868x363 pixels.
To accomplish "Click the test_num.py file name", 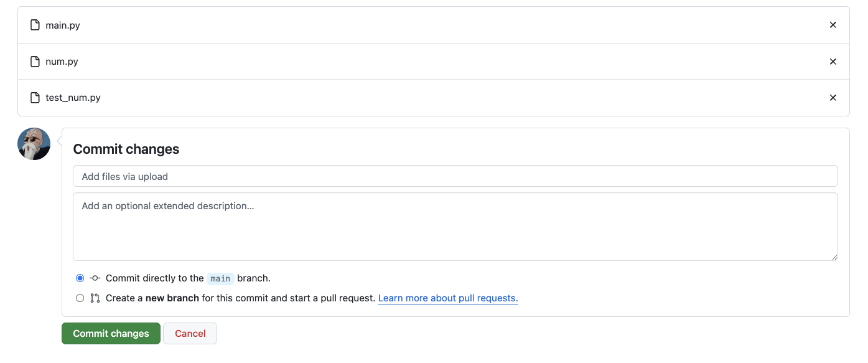I will tap(73, 98).
